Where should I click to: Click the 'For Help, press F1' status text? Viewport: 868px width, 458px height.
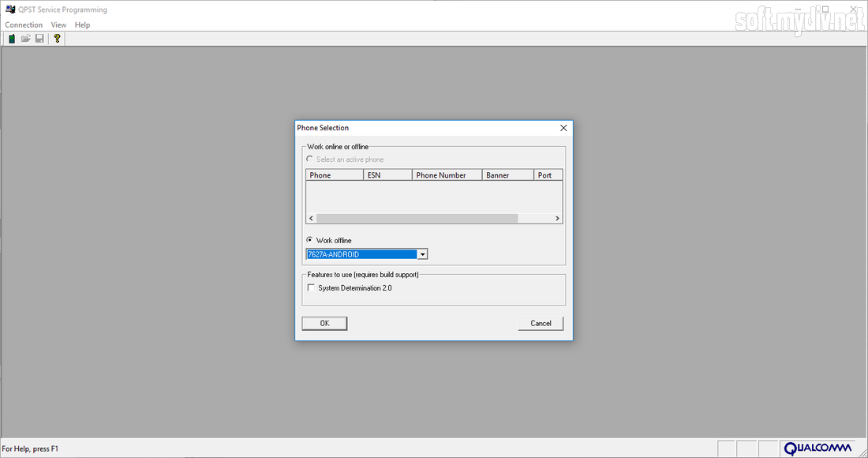pyautogui.click(x=30, y=449)
